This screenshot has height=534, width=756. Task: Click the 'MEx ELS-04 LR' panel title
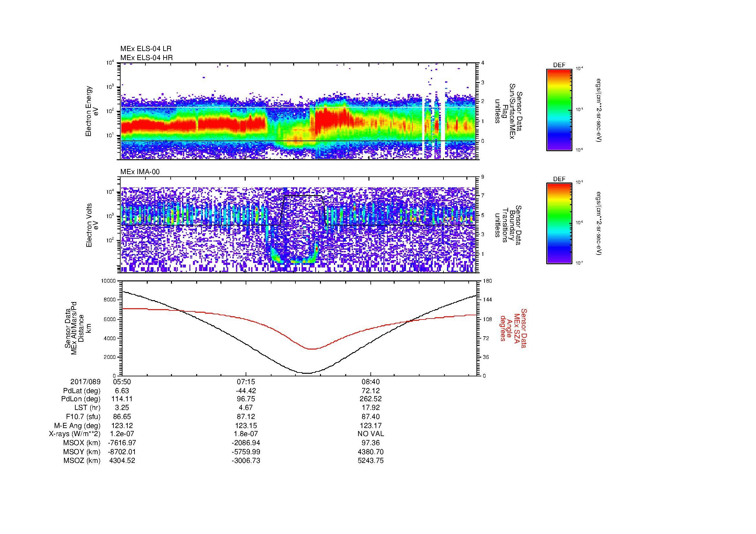(x=146, y=49)
